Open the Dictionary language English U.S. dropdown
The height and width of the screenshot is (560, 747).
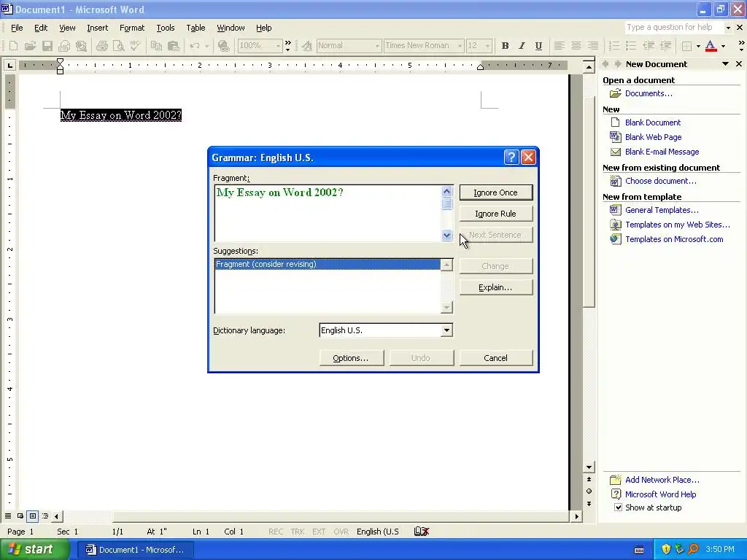(x=446, y=330)
